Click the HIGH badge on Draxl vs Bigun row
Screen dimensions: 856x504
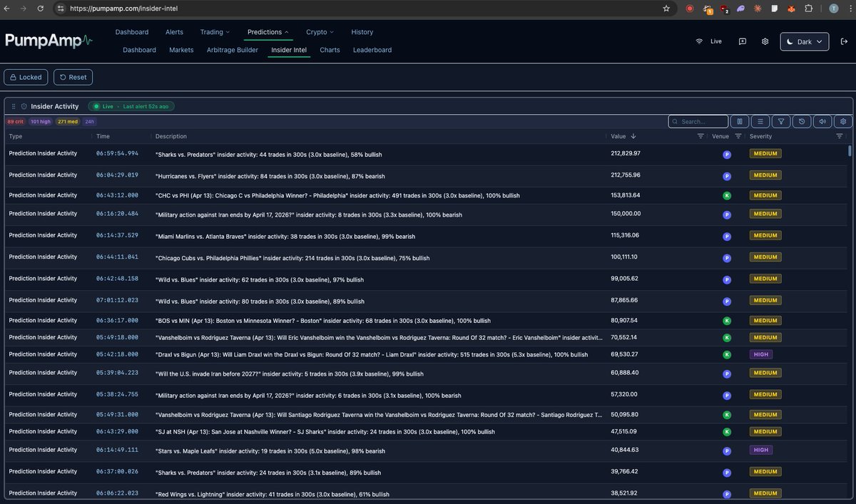coord(761,354)
